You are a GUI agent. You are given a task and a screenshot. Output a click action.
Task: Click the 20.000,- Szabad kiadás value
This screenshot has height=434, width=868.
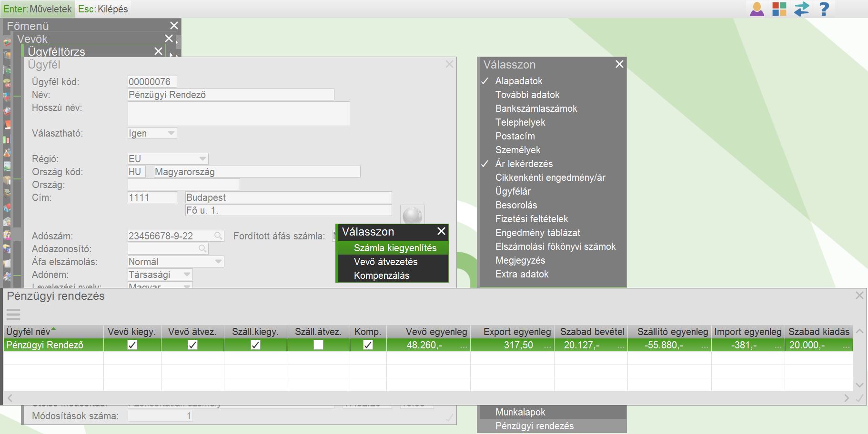click(807, 345)
